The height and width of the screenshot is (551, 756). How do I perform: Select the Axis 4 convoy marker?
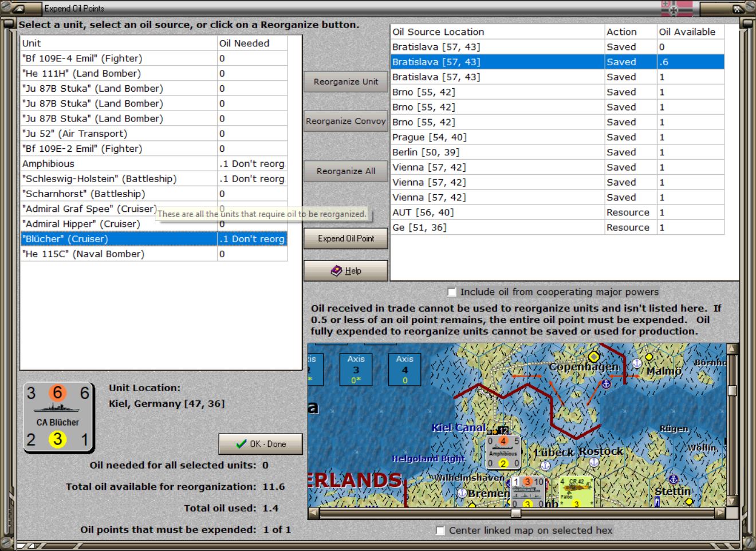point(405,369)
